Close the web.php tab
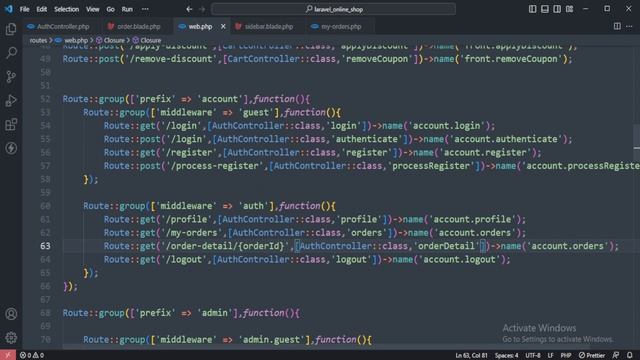Image resolution: width=640 pixels, height=360 pixels. [223, 27]
